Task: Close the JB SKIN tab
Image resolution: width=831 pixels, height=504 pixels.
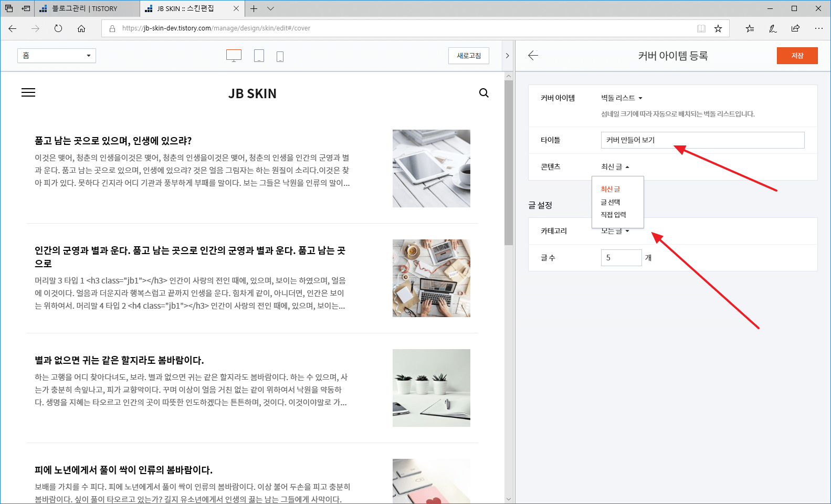Action: 236,8
